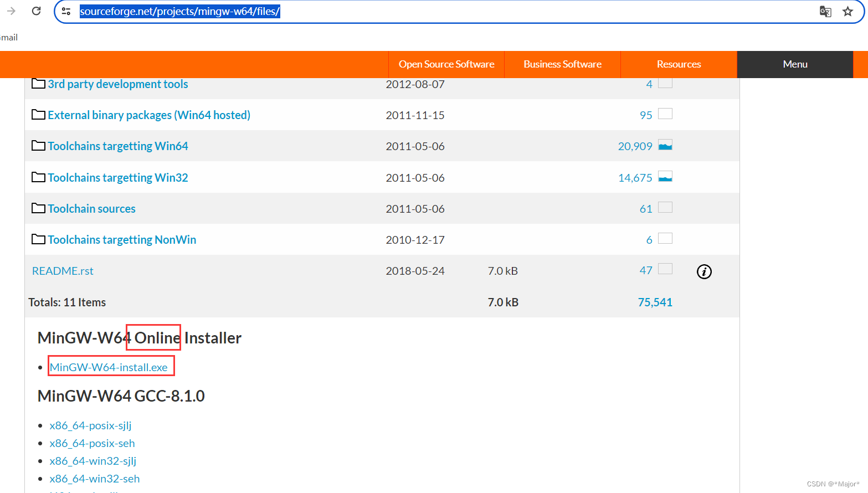Click the folder icon beside 3rd party development tools
Viewport: 868px width, 493px height.
click(x=38, y=83)
